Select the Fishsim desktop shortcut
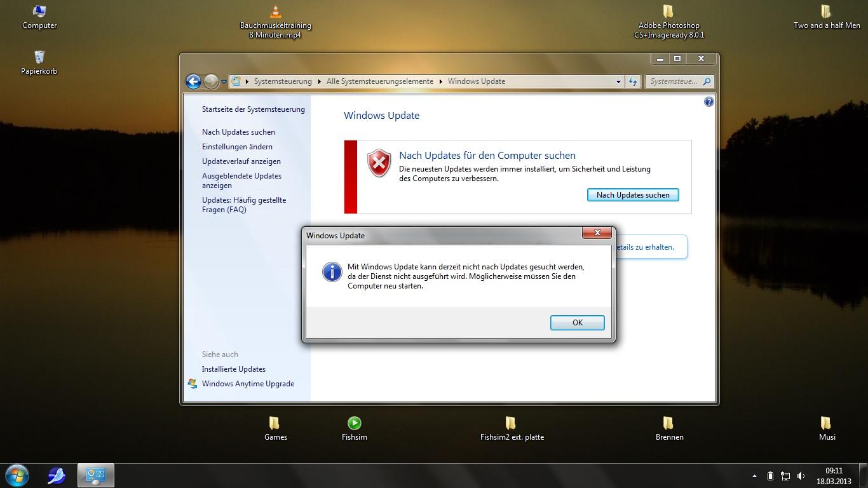868x488 pixels. point(355,429)
